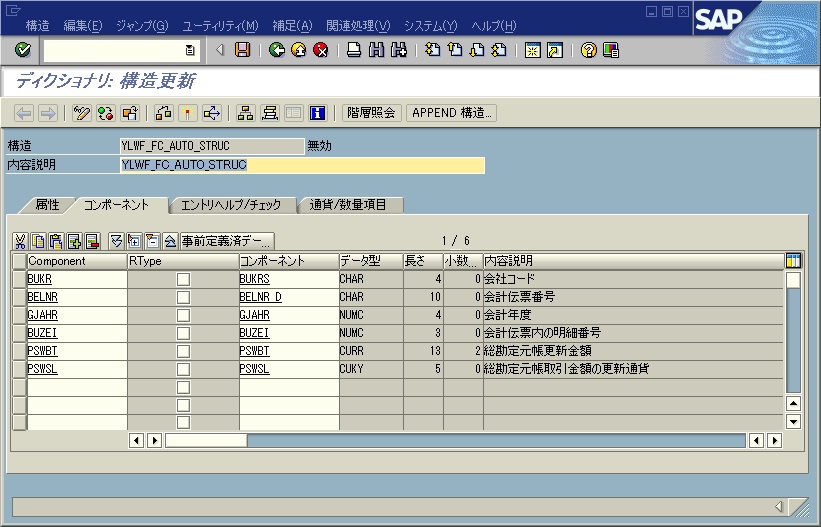Toggle RType checkbox for GJAHR row
Screen dimensions: 821x527
183,315
